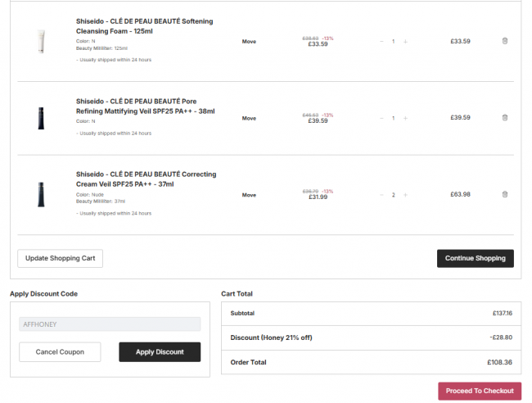Focus the AFFHONEY discount code field

coord(110,324)
